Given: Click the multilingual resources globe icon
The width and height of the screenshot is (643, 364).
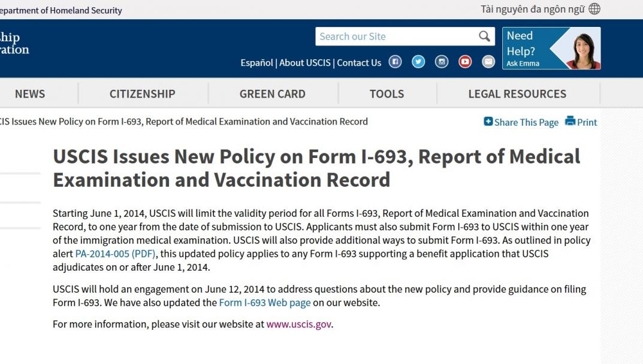Looking at the screenshot, I should pyautogui.click(x=594, y=9).
